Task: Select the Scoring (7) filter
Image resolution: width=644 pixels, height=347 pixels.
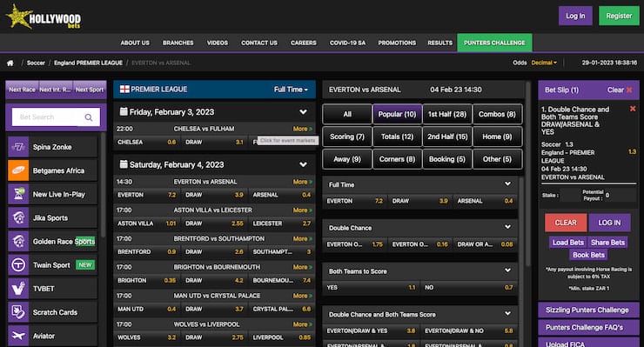Action: coord(347,137)
